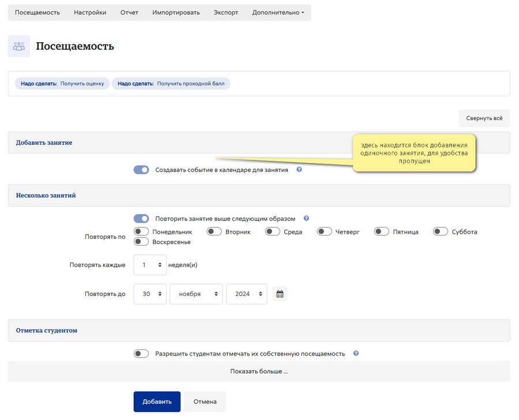Screen dimensions: 519x420
Task: Open the month dropdown showing ноября
Action: tap(196, 294)
